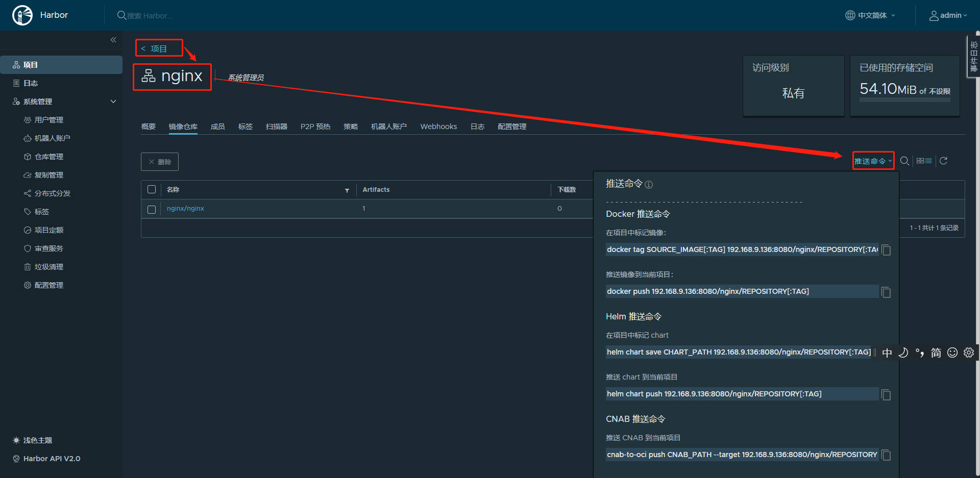Click the push command info icon
Screen dimensions: 980x478
pos(649,185)
